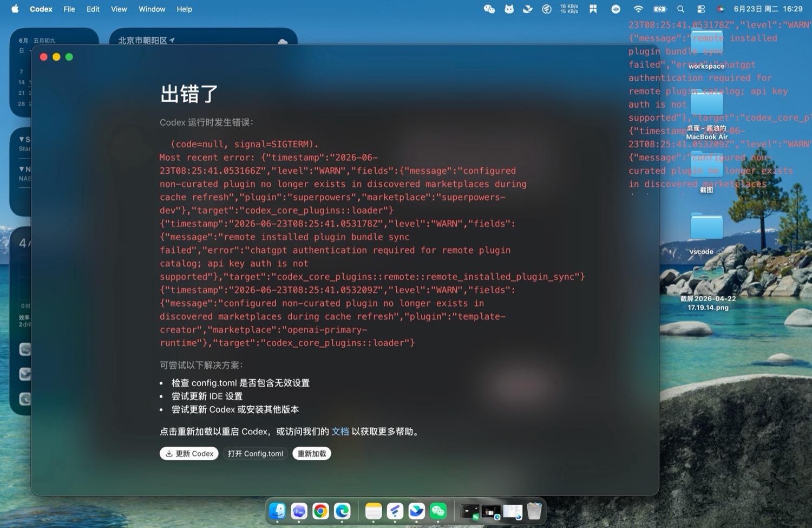This screenshot has width=812, height=528.
Task: Open the File menu
Action: [69, 9]
